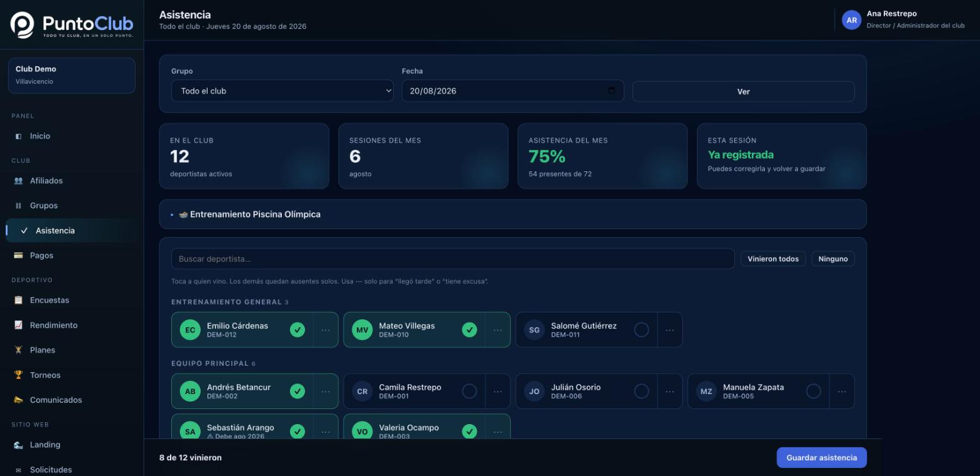Click the PuntoClub logo
The height and width of the screenshot is (476, 980).
tap(72, 25)
